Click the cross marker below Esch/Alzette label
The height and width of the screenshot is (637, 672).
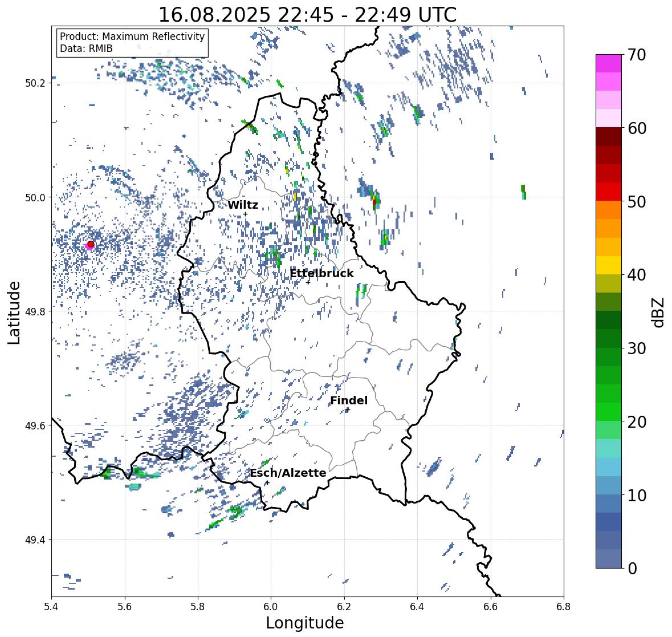(x=267, y=482)
